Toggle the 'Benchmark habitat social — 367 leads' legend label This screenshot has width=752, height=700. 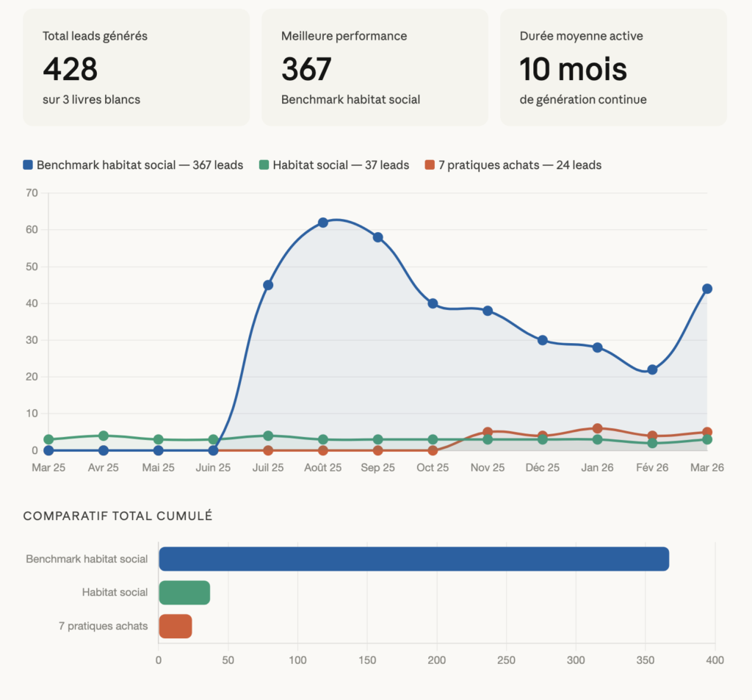[x=140, y=165]
